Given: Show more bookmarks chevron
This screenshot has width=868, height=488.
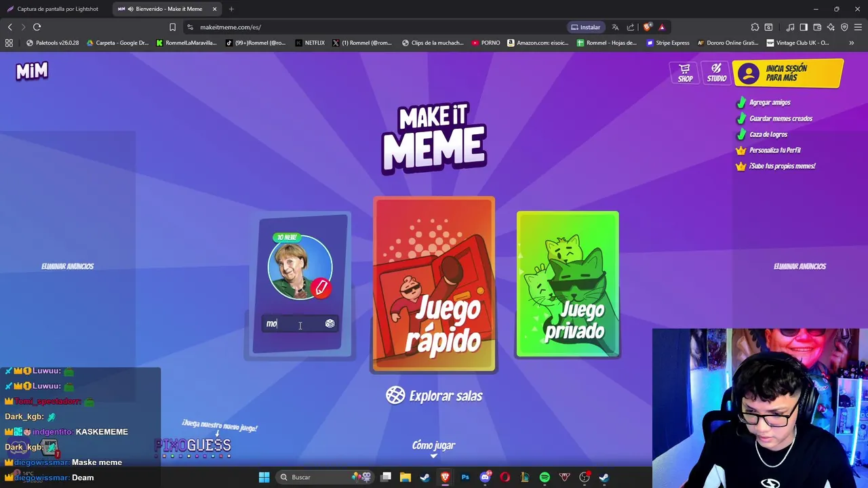Looking at the screenshot, I should click(851, 43).
